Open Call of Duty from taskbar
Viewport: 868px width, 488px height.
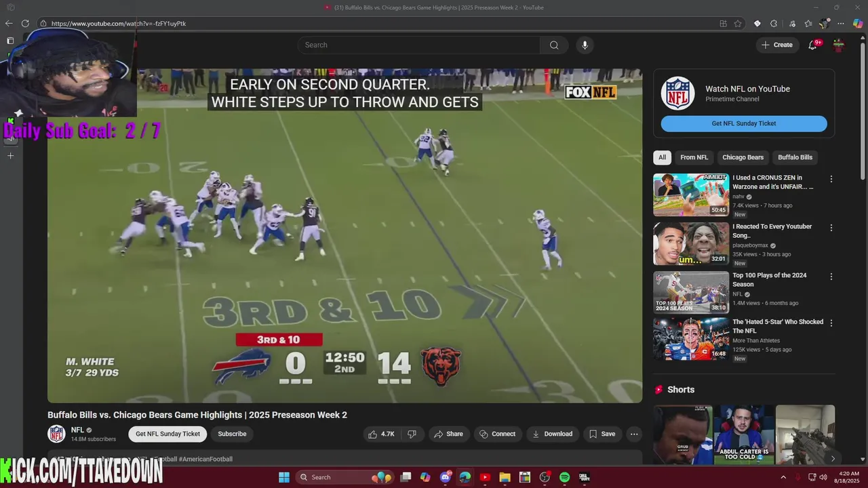coord(584,477)
